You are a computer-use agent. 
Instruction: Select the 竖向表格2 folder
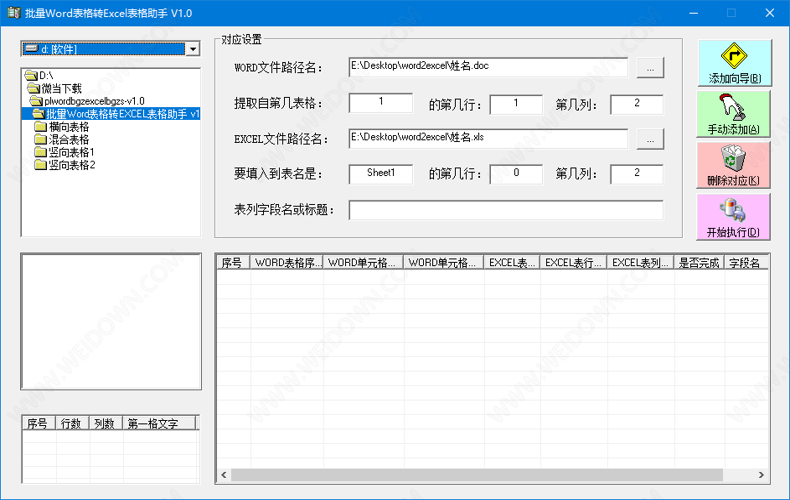[x=64, y=165]
